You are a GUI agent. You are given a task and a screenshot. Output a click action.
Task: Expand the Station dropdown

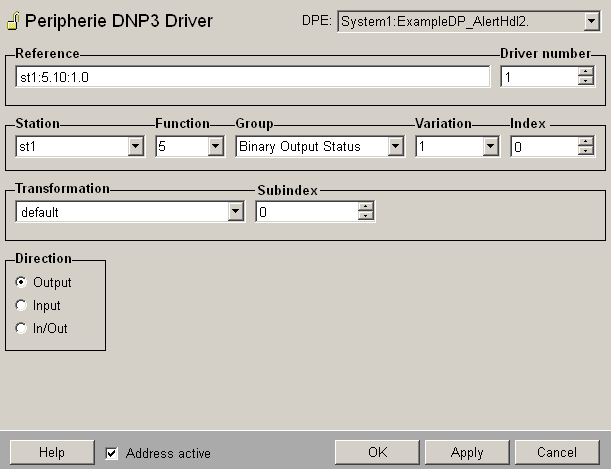(136, 147)
